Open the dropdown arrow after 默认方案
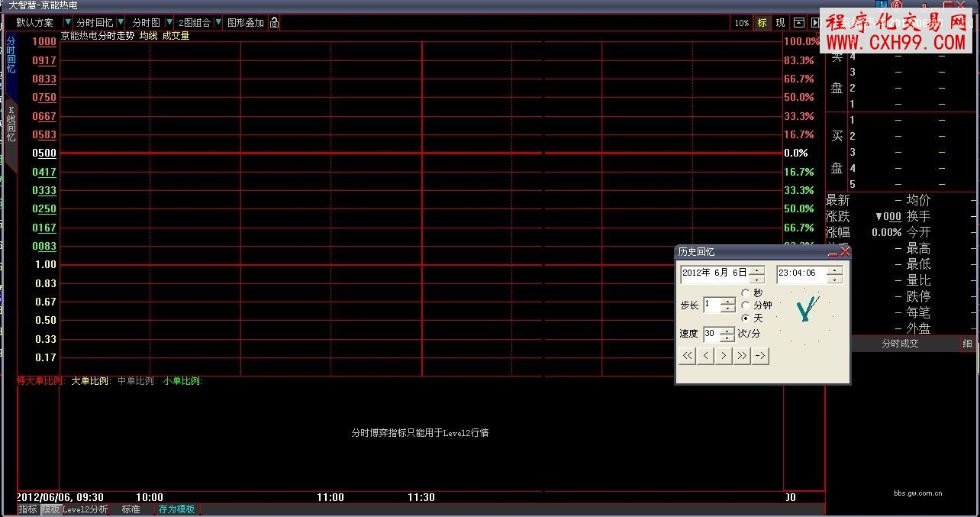 click(x=68, y=23)
